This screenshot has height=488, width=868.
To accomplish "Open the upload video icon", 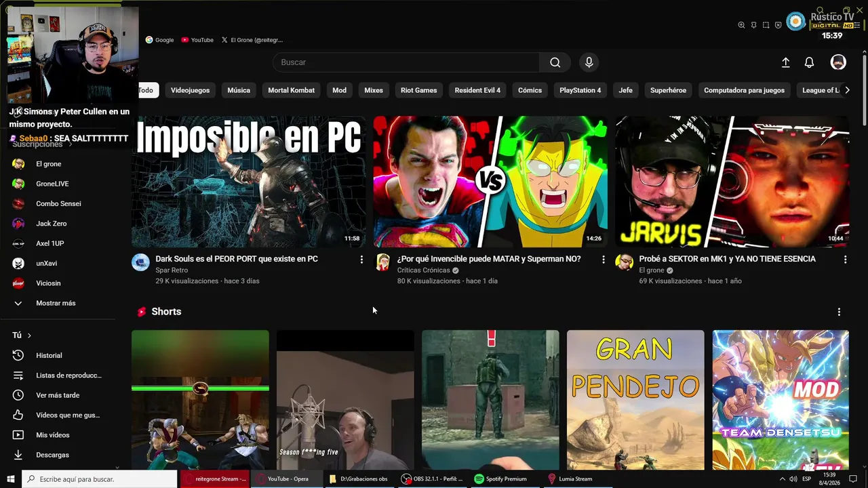I will coord(785,62).
